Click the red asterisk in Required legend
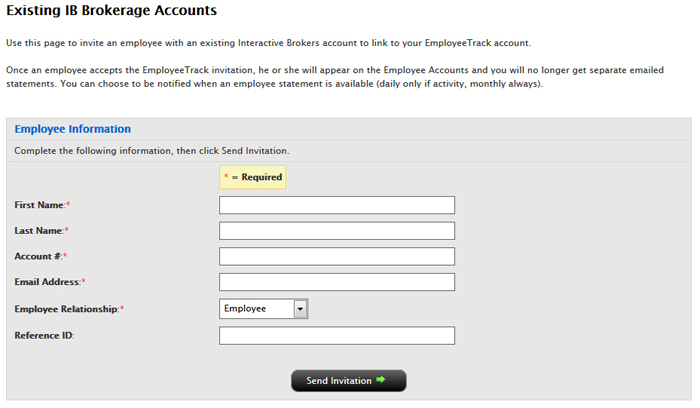 [226, 176]
